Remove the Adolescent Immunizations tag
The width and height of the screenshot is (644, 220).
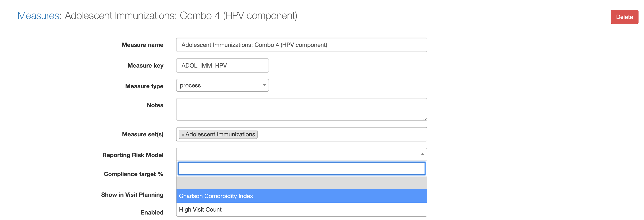coord(183,135)
